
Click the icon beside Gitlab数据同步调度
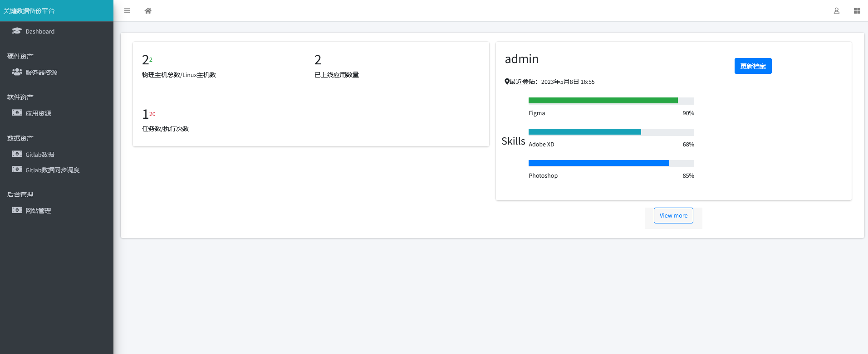[x=17, y=170]
